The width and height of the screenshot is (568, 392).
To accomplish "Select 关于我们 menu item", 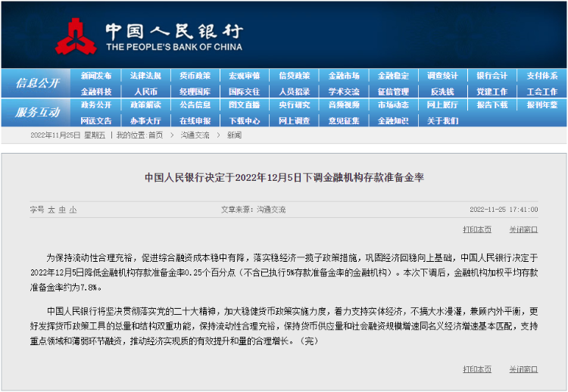I will pyautogui.click(x=442, y=120).
